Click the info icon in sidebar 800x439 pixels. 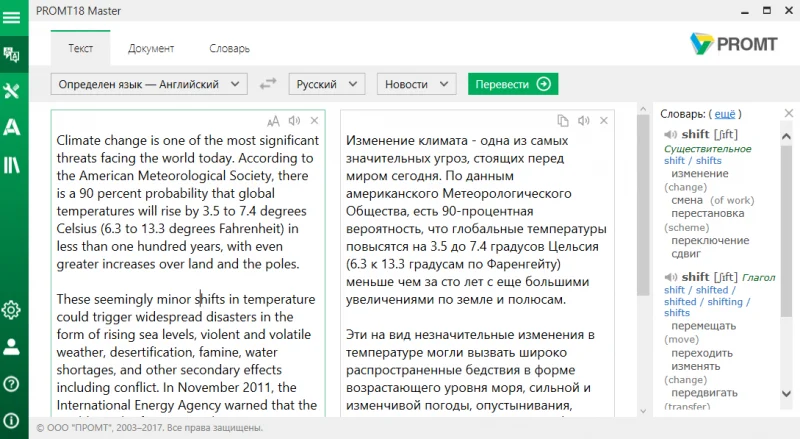click(11, 421)
